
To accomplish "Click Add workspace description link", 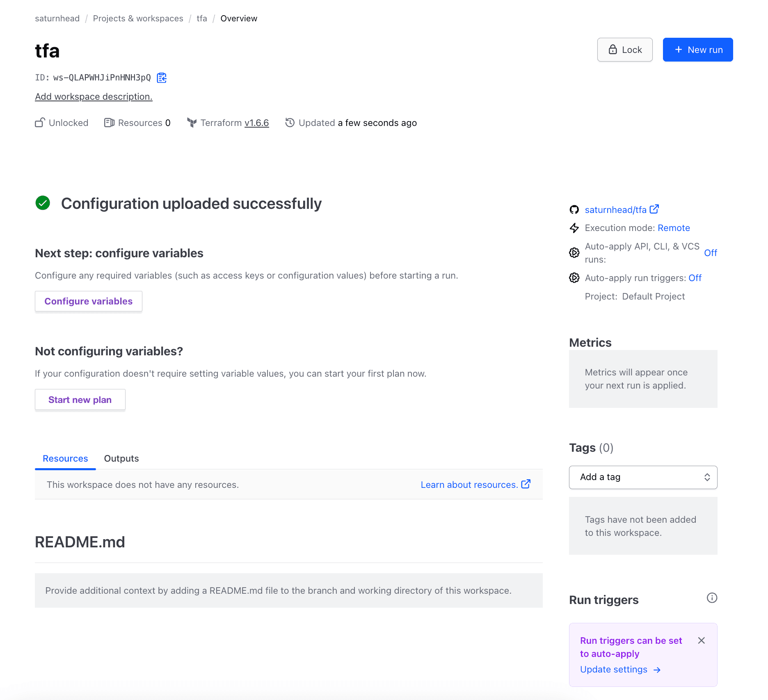I will tap(94, 96).
